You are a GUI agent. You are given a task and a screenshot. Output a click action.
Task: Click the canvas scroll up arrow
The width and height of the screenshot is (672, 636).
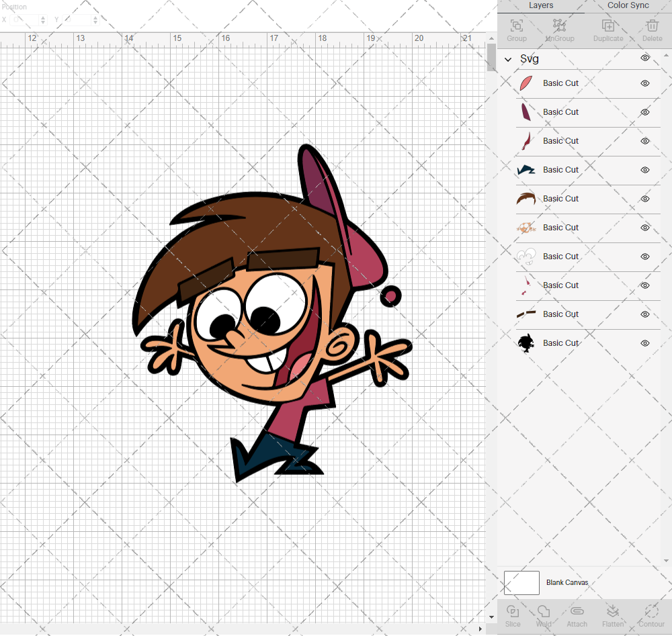point(492,38)
